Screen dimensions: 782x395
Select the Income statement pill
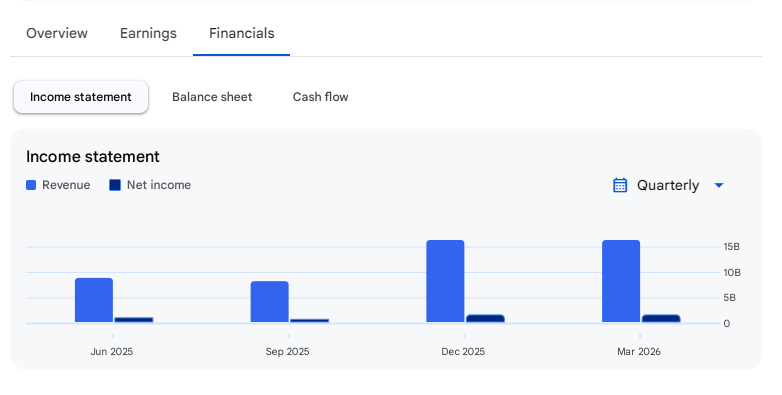tap(81, 97)
